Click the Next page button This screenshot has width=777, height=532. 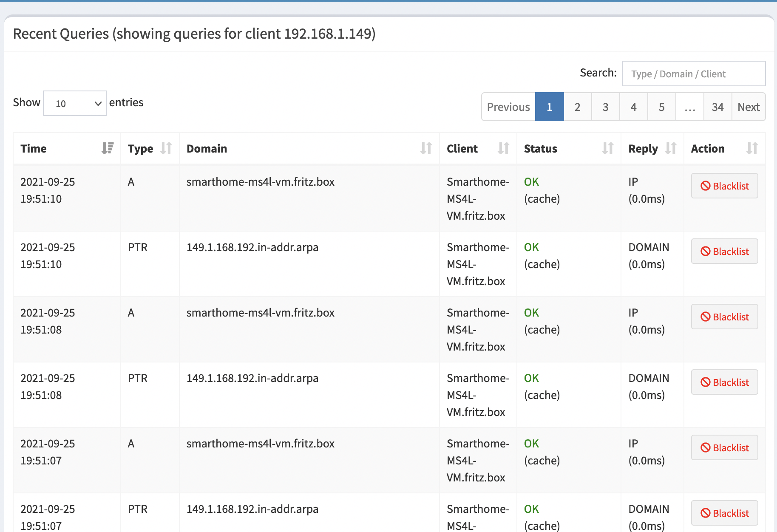749,107
